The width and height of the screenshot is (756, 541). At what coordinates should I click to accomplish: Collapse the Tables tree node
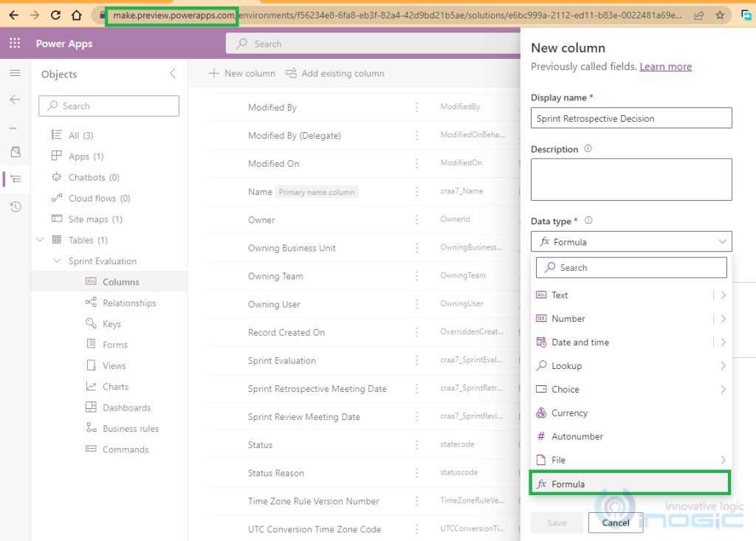pyautogui.click(x=40, y=240)
